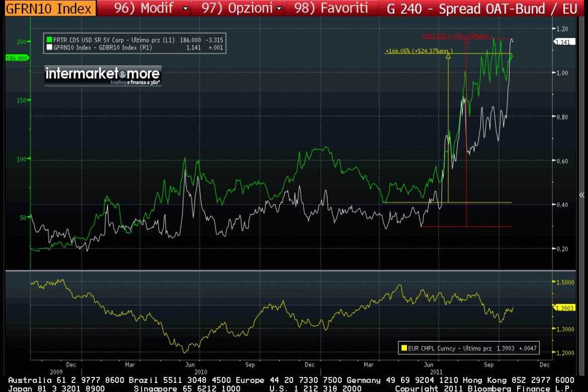Screen dimensions: 588x392
Task: Select the yellow triangle annotation marker
Action: click(448, 56)
